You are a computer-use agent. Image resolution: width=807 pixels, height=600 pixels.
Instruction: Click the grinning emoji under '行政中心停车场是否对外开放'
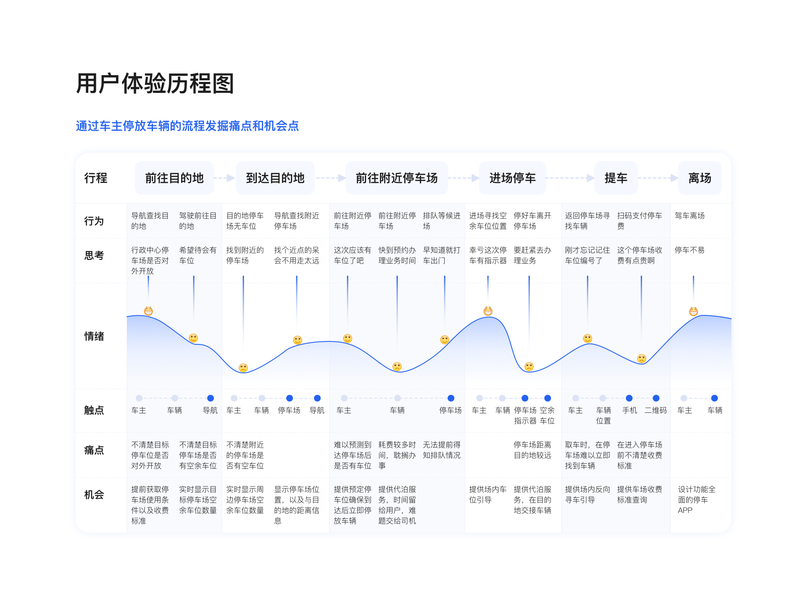click(x=148, y=311)
